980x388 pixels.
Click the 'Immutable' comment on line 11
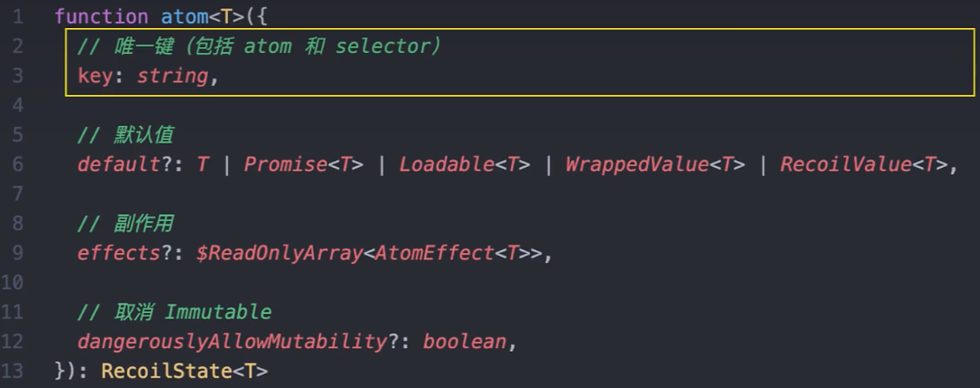coord(218,311)
